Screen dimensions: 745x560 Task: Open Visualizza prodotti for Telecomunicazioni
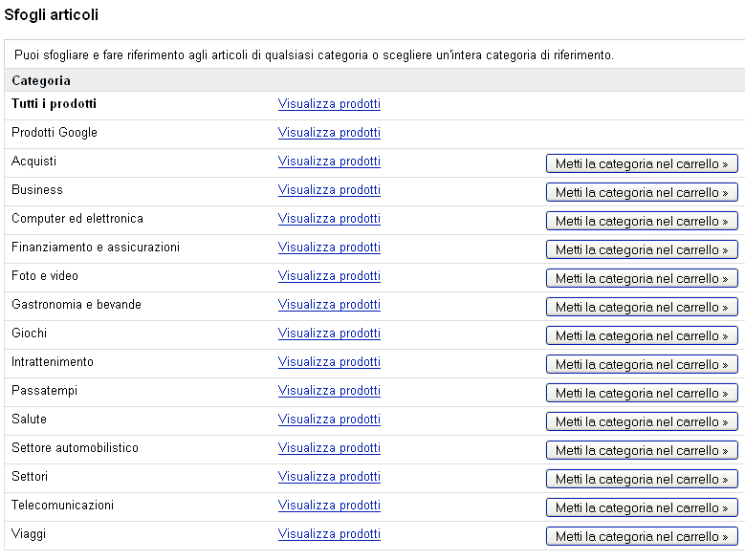329,505
